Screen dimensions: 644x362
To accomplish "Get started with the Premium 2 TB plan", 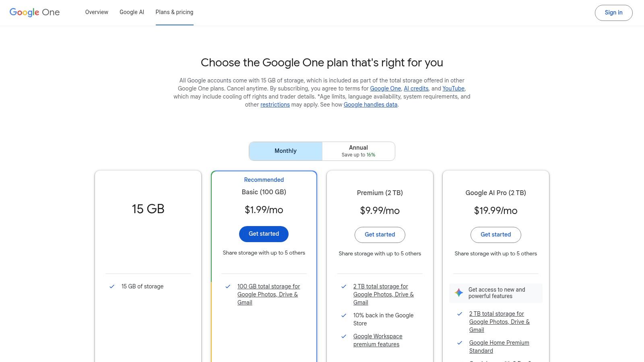I will [x=380, y=234].
